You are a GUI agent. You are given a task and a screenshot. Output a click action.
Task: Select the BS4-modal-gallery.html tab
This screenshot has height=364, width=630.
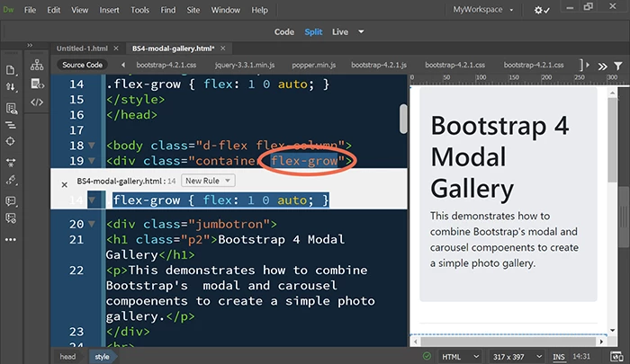[173, 49]
